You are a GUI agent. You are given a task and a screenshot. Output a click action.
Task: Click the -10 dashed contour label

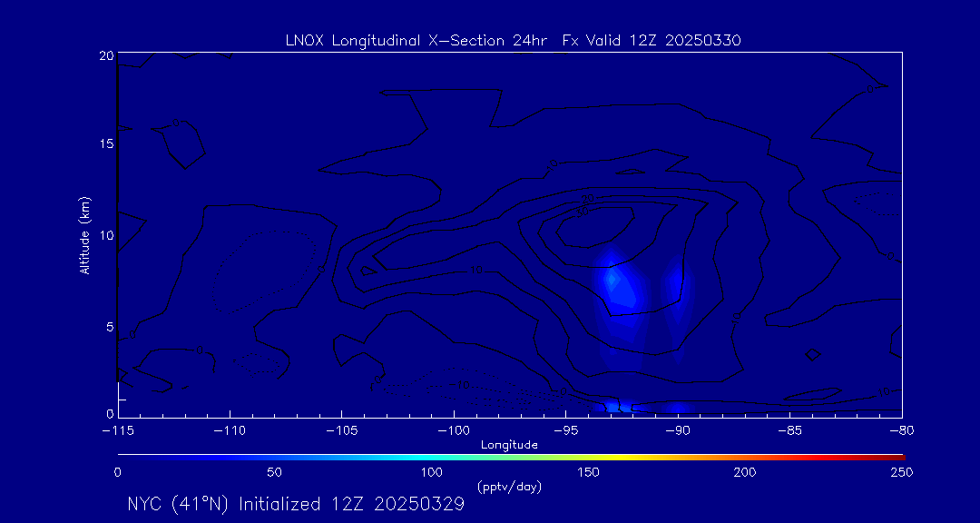pos(459,385)
